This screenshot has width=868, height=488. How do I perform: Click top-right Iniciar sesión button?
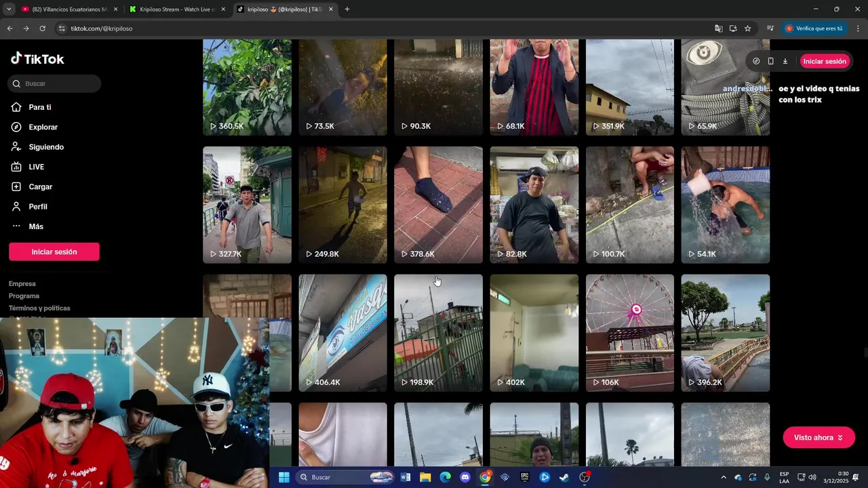[x=825, y=61]
